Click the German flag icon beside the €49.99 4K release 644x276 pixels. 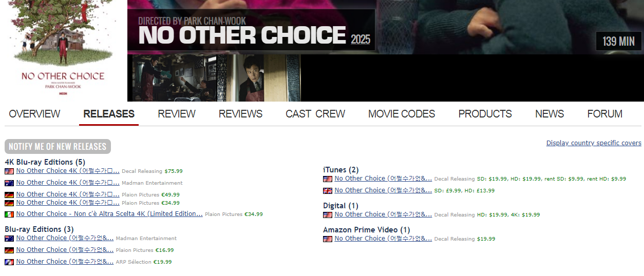[x=9, y=195]
